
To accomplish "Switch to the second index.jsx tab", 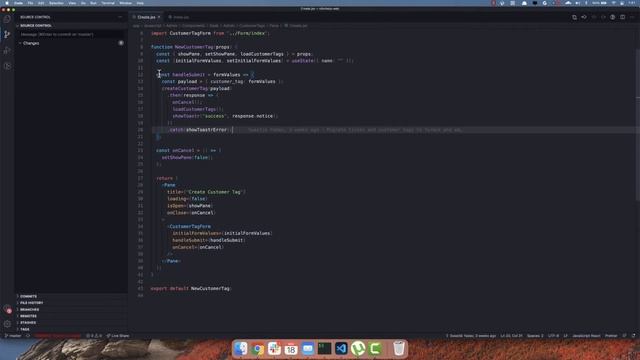I will point(179,17).
